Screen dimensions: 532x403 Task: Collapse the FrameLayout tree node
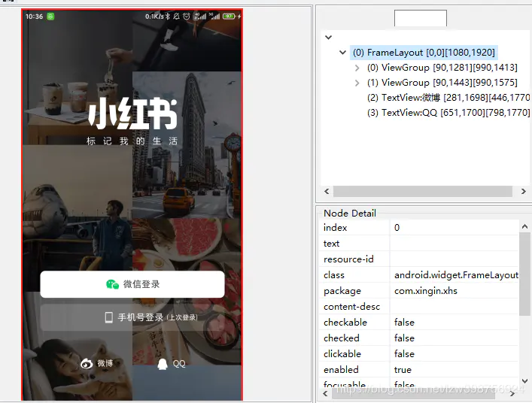(x=342, y=53)
